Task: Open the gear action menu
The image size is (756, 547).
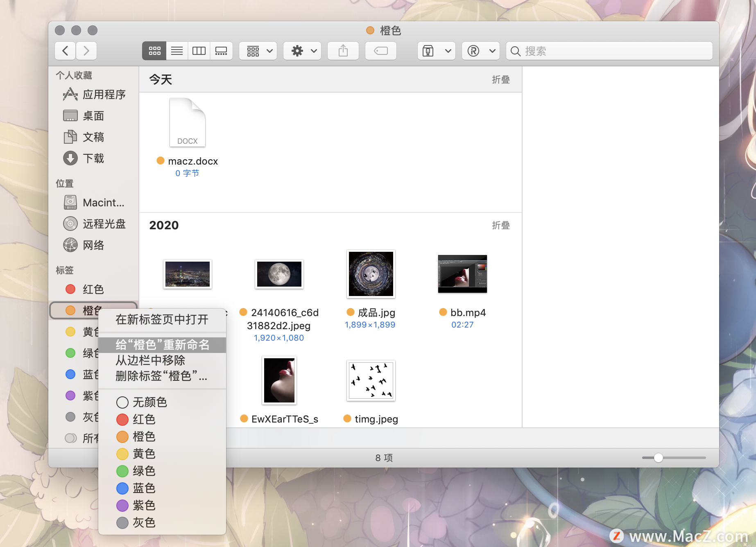Action: pos(303,51)
